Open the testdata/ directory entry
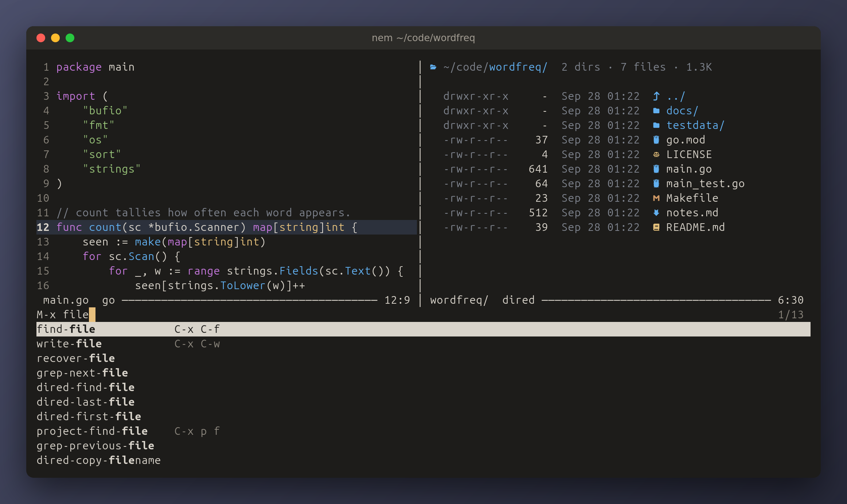Viewport: 847px width, 504px height. click(x=695, y=125)
